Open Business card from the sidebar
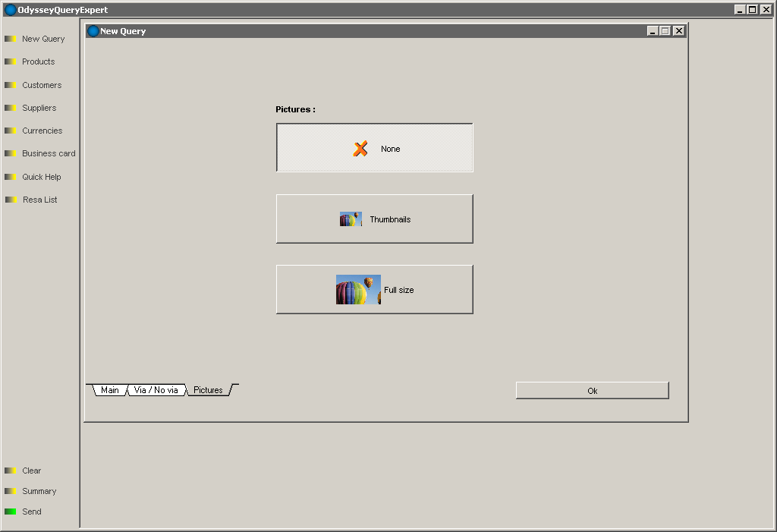 pyautogui.click(x=49, y=153)
